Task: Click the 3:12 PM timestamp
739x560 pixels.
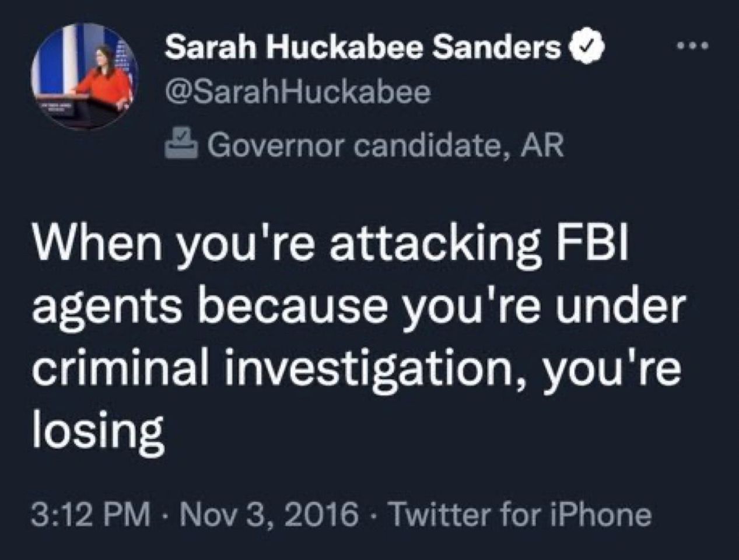Action: tap(90, 514)
